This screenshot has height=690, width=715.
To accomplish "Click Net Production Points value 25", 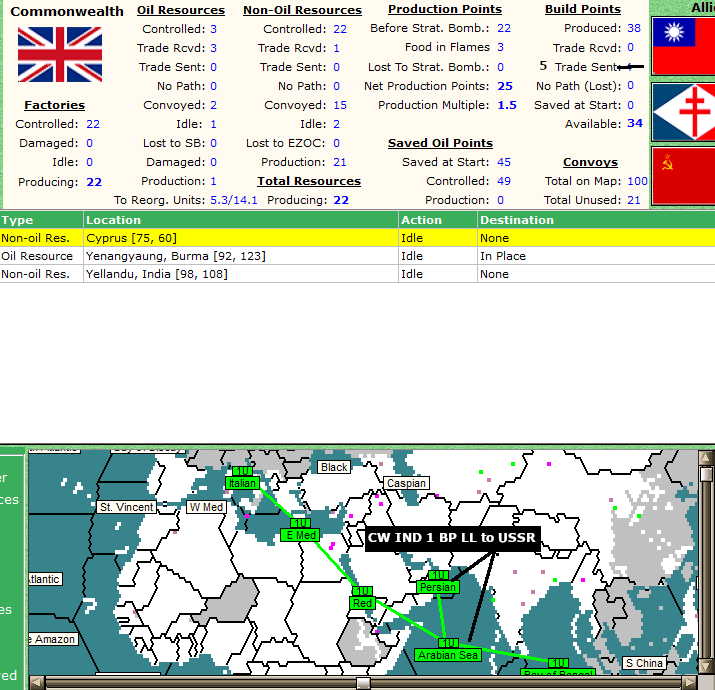I will [505, 86].
